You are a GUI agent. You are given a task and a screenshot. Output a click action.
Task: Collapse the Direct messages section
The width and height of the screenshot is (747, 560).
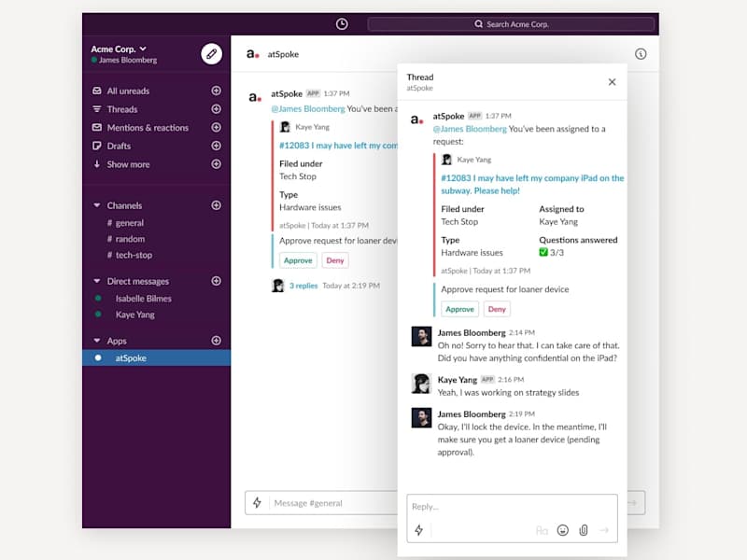coord(97,281)
